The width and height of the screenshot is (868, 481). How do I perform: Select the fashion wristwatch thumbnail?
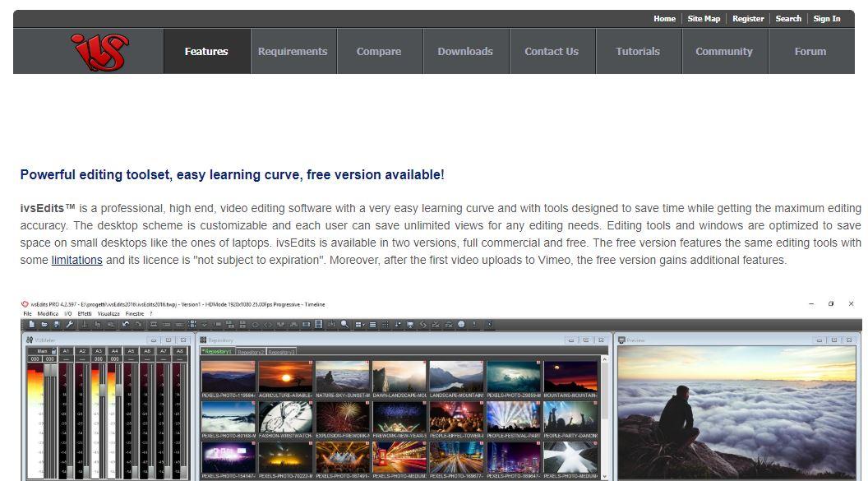coord(284,417)
